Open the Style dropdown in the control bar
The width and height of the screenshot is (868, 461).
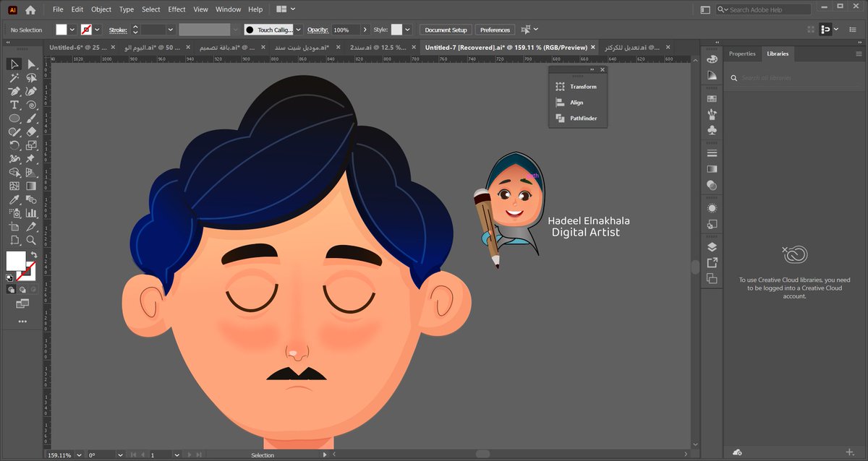[x=407, y=30]
